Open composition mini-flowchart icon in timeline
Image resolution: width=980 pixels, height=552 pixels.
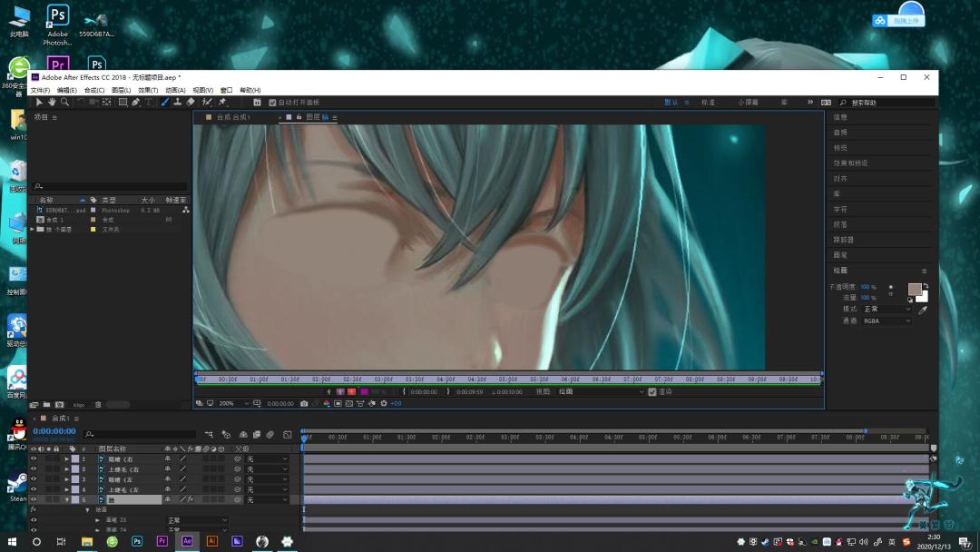point(209,434)
